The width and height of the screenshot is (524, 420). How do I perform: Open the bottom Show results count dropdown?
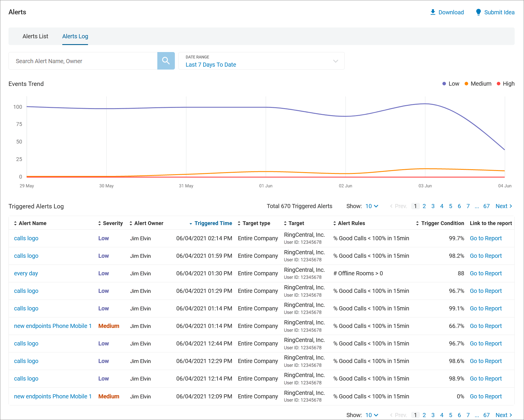pyautogui.click(x=371, y=415)
